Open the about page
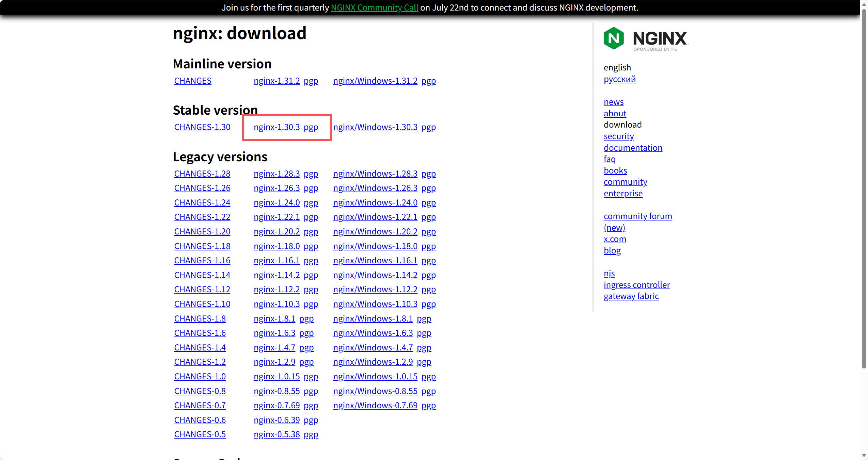Image resolution: width=868 pixels, height=460 pixels. click(615, 113)
